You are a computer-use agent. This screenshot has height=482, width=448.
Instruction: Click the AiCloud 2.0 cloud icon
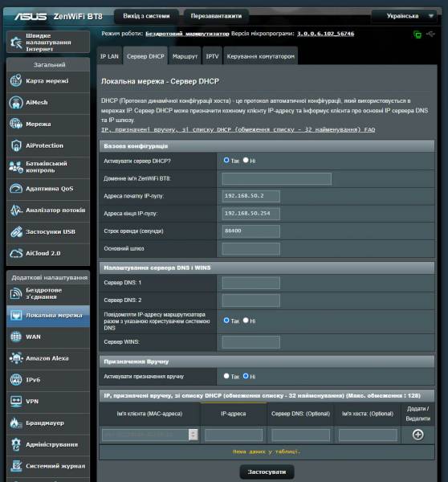click(x=16, y=253)
